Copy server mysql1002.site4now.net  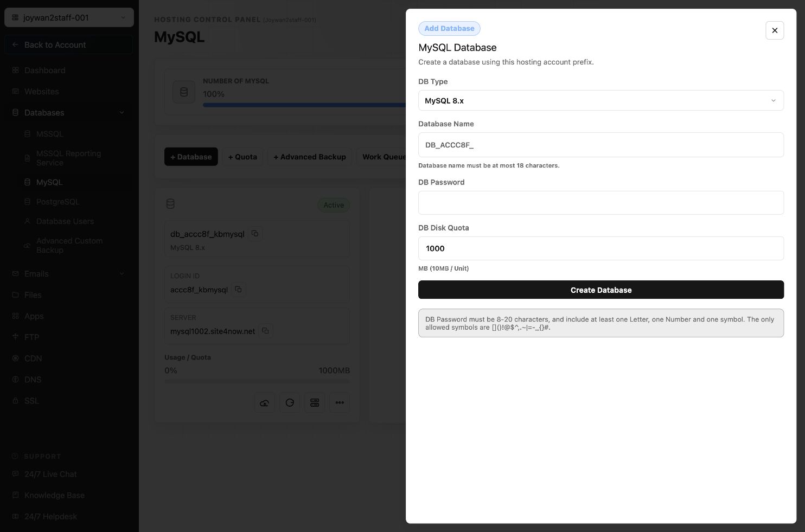point(265,331)
